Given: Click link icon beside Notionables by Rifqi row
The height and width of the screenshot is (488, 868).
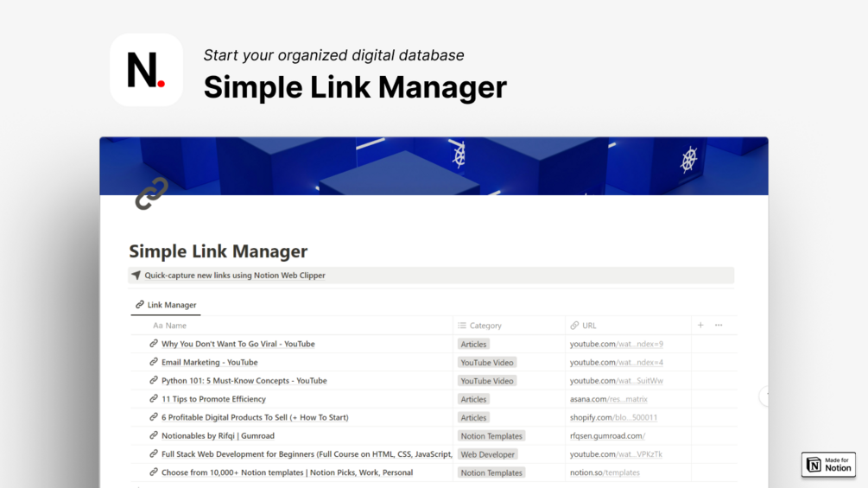Looking at the screenshot, I should (154, 435).
